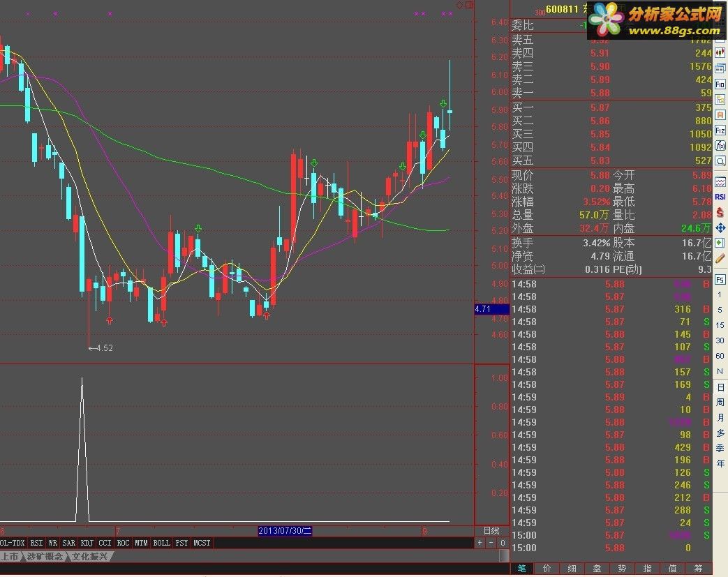Image resolution: width=728 pixels, height=577 pixels.
Task: Select the 势 trend tab
Action: [622, 569]
